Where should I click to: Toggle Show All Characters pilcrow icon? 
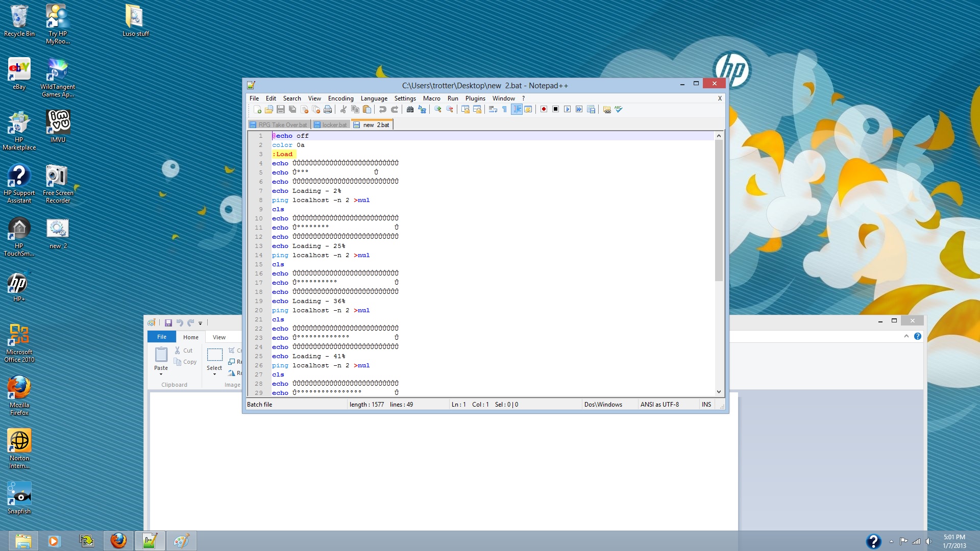point(505,109)
